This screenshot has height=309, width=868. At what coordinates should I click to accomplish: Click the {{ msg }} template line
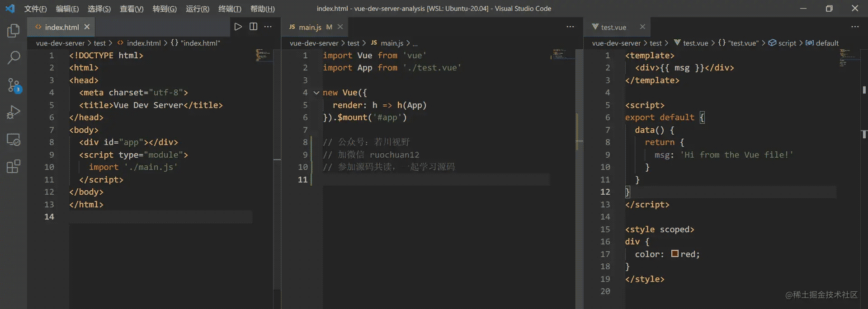(x=684, y=68)
